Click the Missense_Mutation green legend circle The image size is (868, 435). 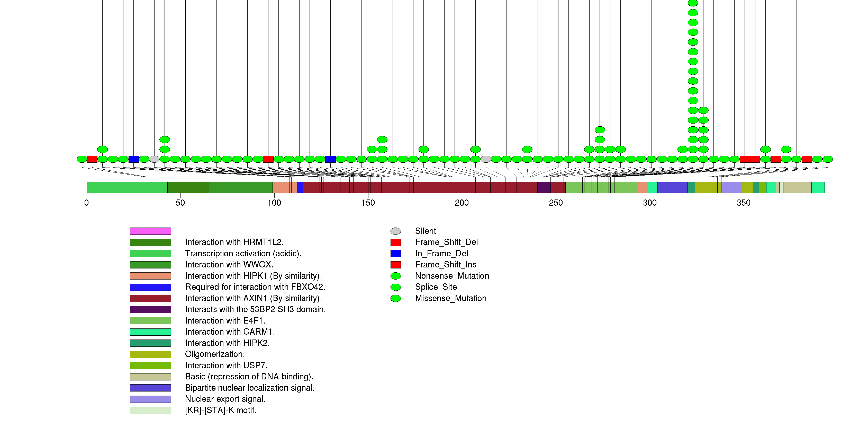click(x=395, y=298)
